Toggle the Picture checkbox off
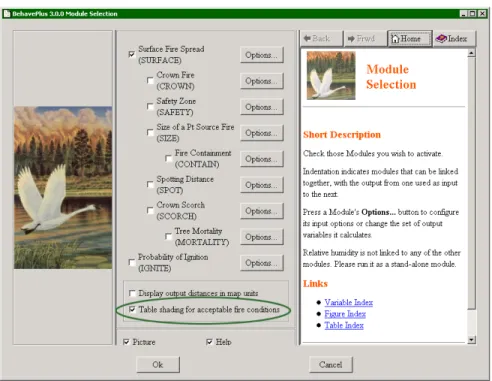Screen dimensions: 492x381 pyautogui.click(x=126, y=342)
